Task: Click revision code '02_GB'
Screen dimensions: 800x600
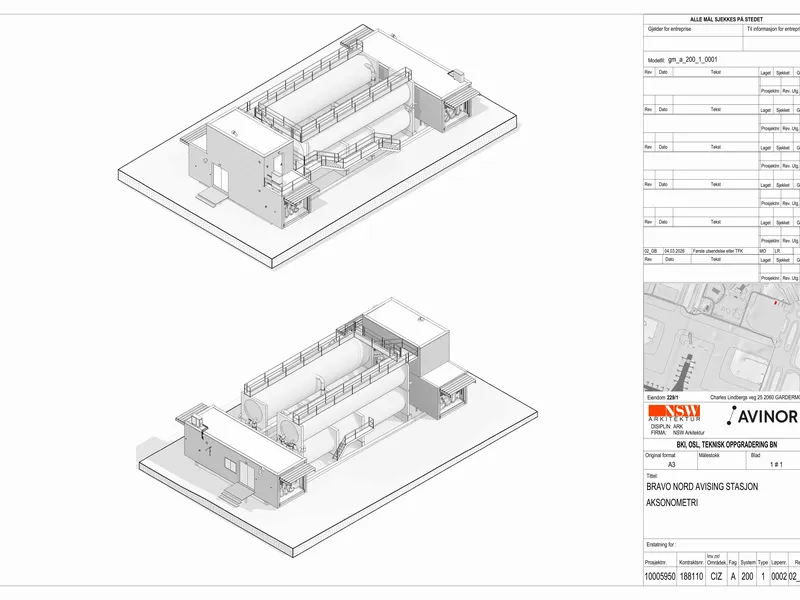Action: 651,251
